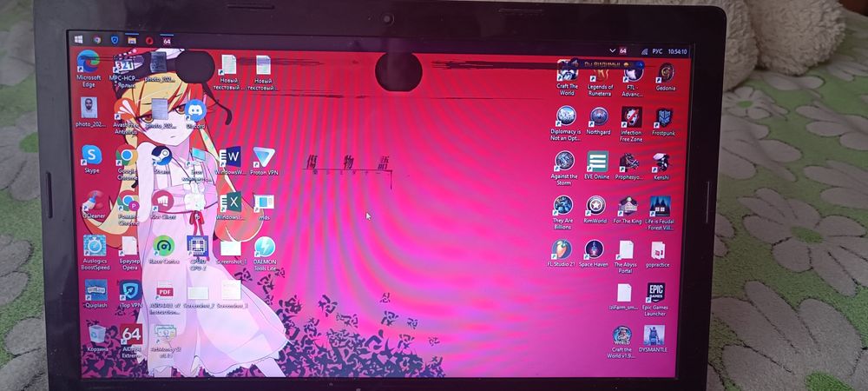Open the Frostpunk shortcut

(x=663, y=122)
